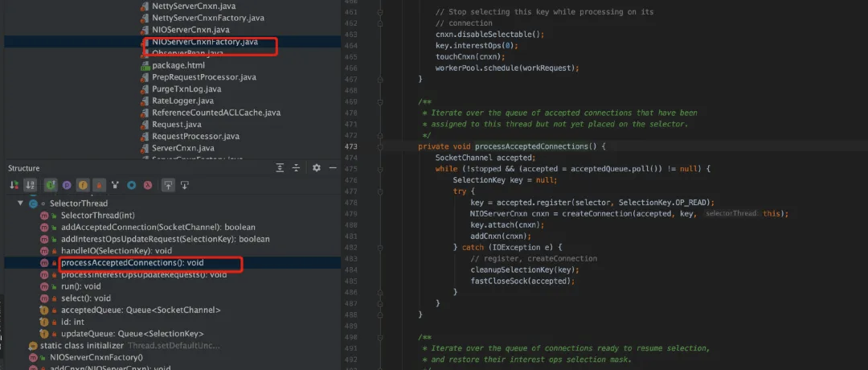Click fold marker at line 461 comment
The image size is (868, 370).
click(x=380, y=11)
